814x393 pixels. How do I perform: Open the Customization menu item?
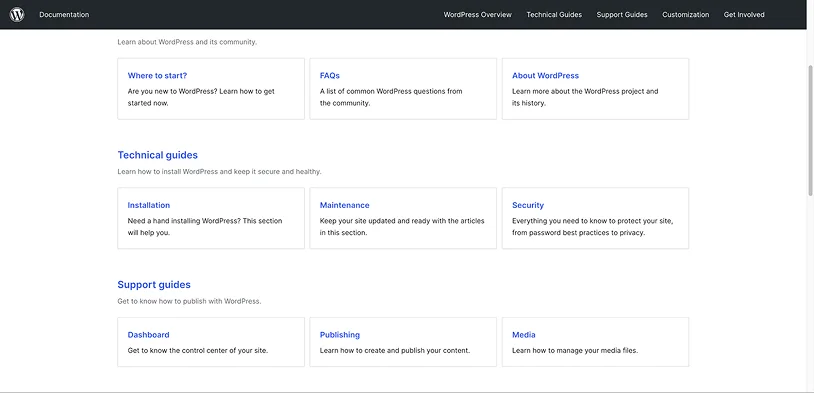(685, 15)
